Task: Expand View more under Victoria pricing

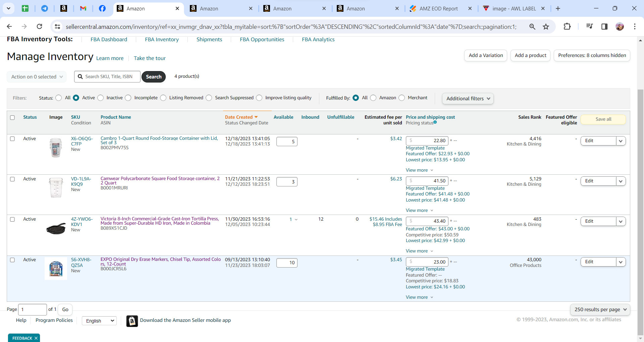Action: (x=419, y=251)
